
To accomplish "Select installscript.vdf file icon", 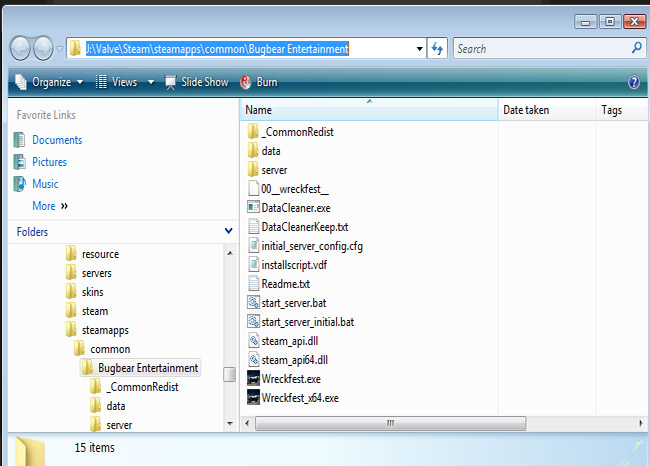I will (253, 265).
